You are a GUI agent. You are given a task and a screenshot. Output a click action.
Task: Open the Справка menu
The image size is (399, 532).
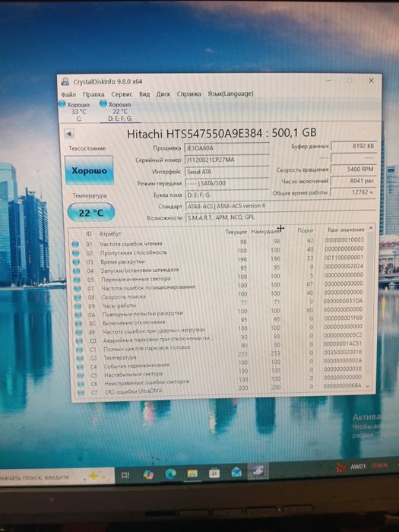(x=188, y=93)
